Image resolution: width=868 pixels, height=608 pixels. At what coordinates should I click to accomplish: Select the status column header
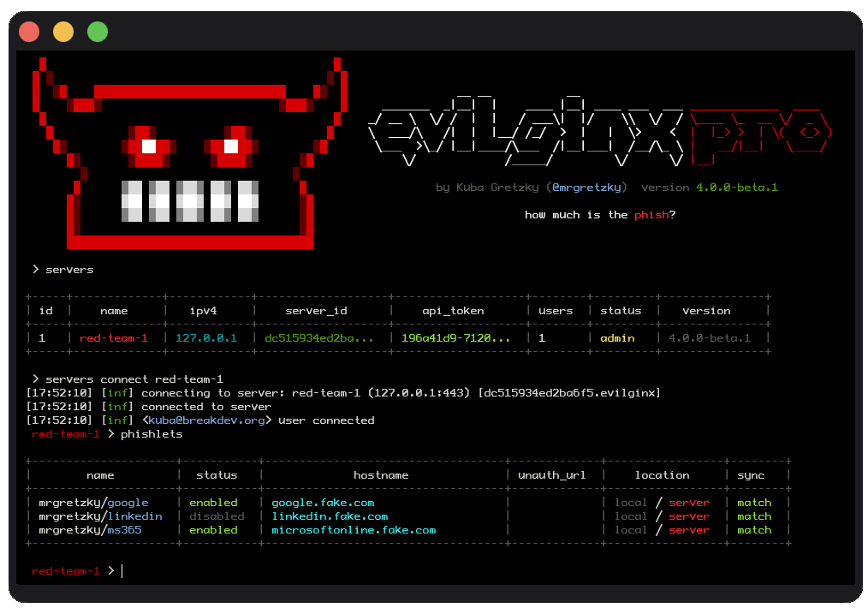217,474
